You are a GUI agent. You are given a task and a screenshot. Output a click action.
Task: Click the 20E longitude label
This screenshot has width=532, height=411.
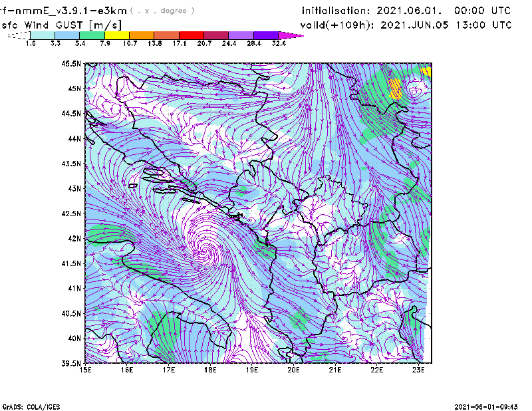point(293,370)
